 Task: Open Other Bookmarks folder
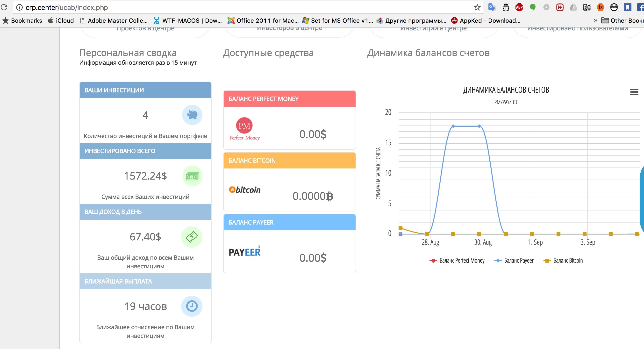coord(623,21)
